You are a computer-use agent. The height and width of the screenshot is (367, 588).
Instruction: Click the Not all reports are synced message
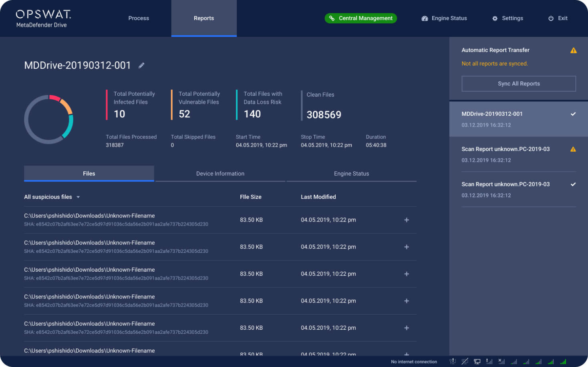(495, 64)
